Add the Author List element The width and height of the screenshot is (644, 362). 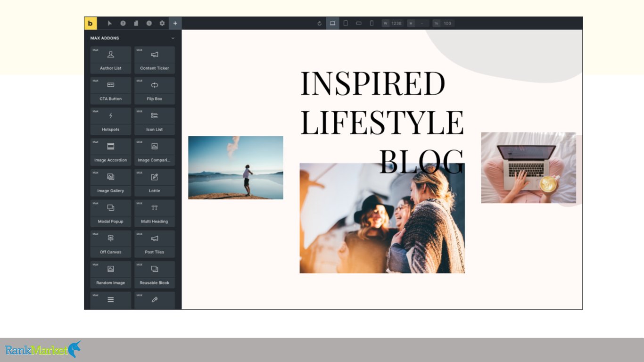[x=111, y=60]
